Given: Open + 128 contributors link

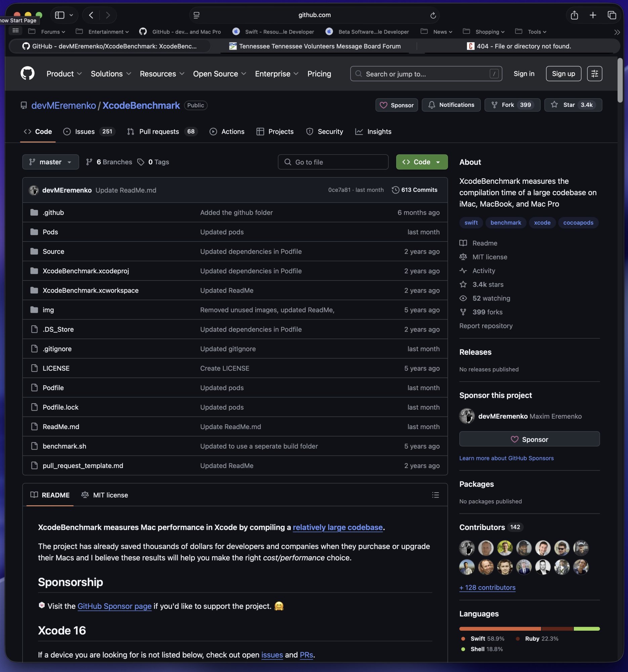Looking at the screenshot, I should 487,587.
